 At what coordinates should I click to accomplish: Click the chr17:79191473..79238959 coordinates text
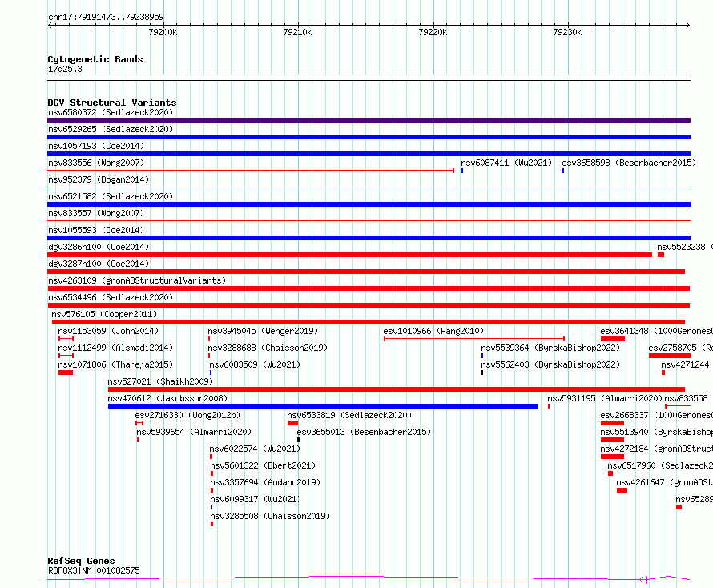click(x=106, y=17)
